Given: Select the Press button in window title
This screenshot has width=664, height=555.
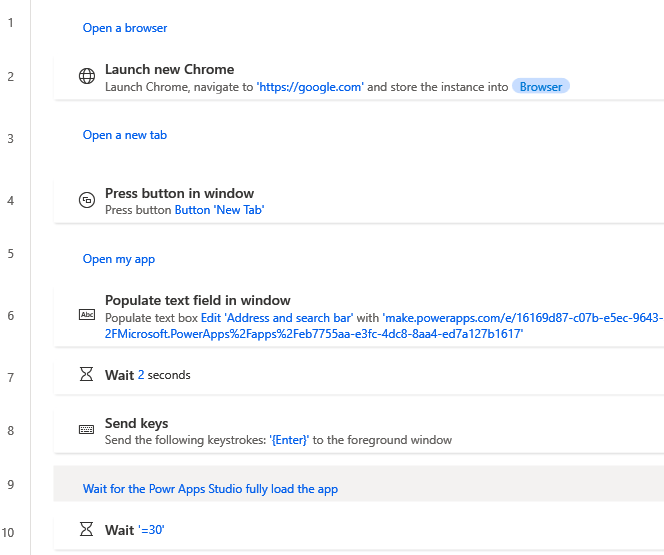Looking at the screenshot, I should coord(180,193).
